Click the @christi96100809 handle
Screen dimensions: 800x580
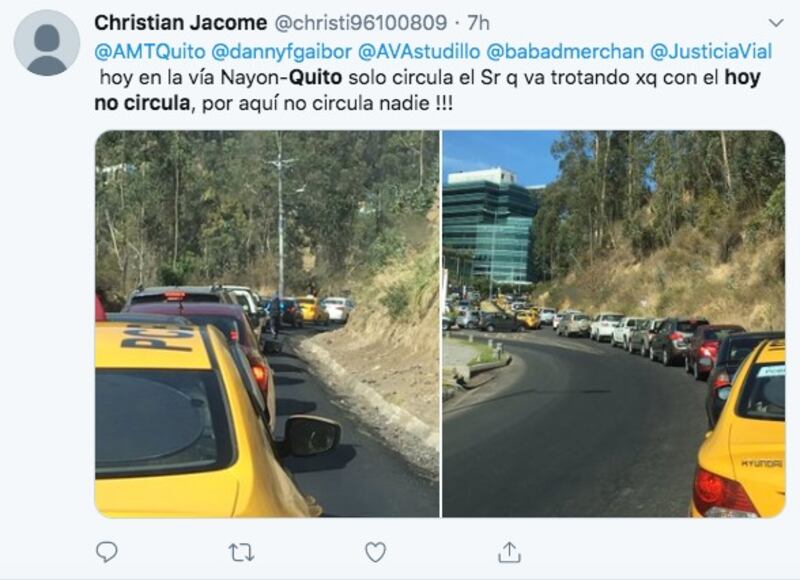(x=361, y=23)
